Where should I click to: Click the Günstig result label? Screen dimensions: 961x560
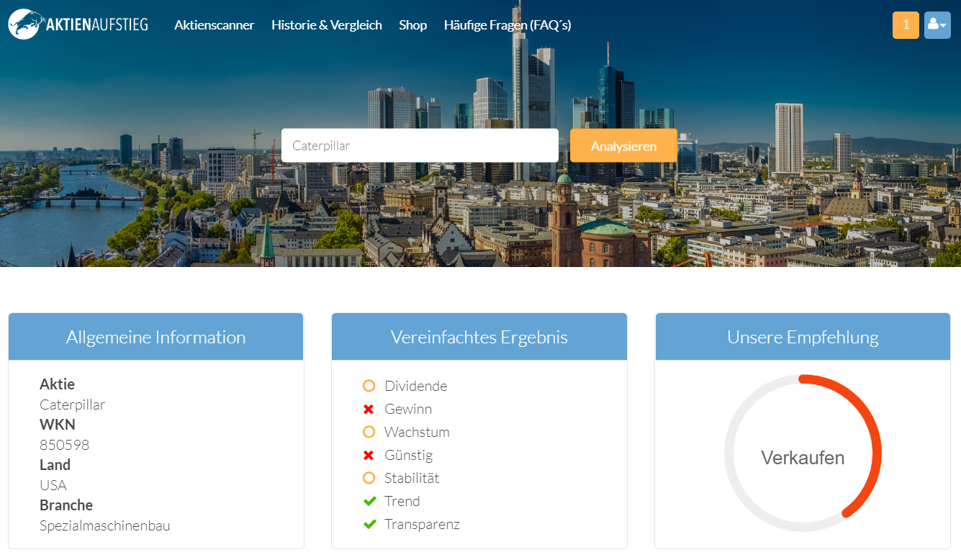pyautogui.click(x=409, y=455)
